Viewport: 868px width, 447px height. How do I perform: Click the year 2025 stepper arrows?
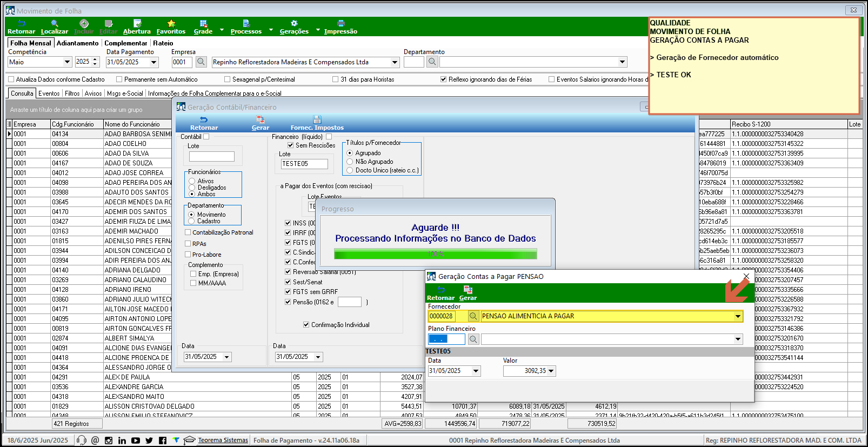95,62
